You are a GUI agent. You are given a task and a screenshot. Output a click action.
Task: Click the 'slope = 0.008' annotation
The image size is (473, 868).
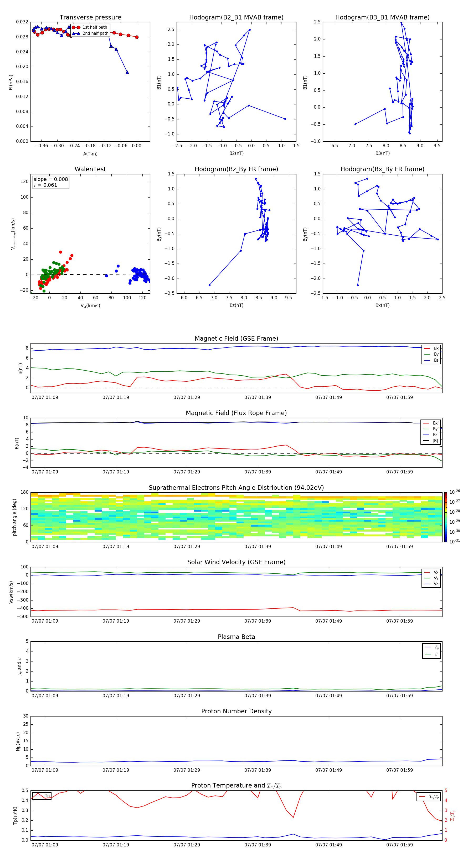50,179
